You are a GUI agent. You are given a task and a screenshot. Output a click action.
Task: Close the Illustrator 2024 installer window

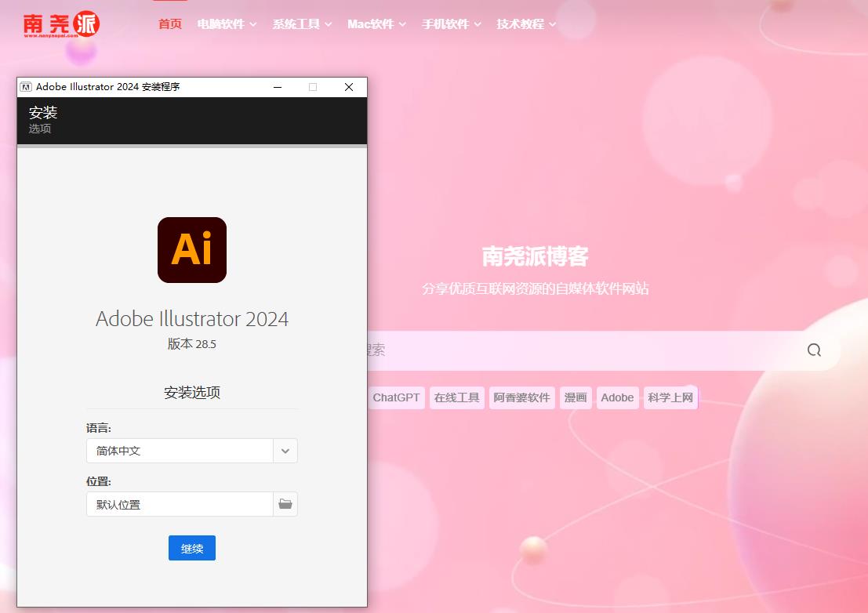(x=349, y=87)
